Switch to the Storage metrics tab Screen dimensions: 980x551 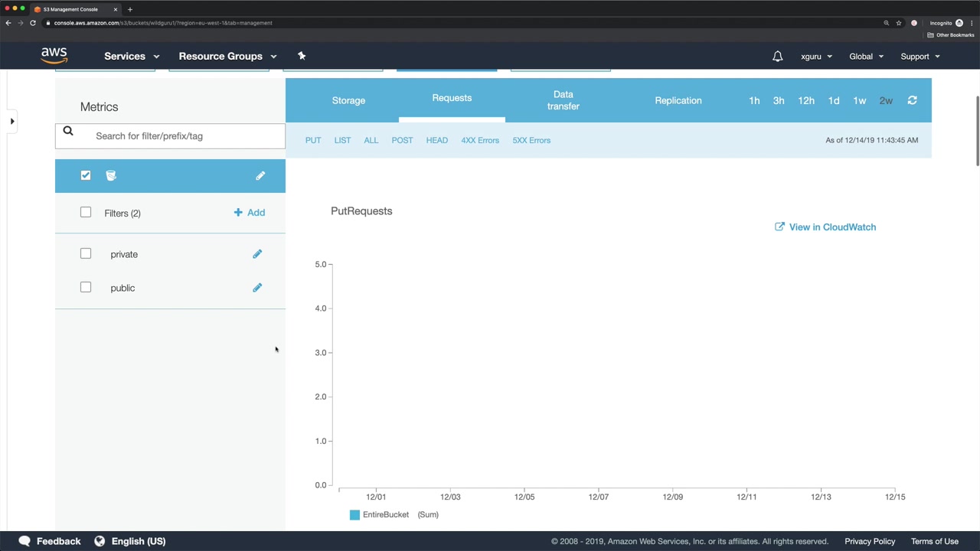click(x=348, y=100)
